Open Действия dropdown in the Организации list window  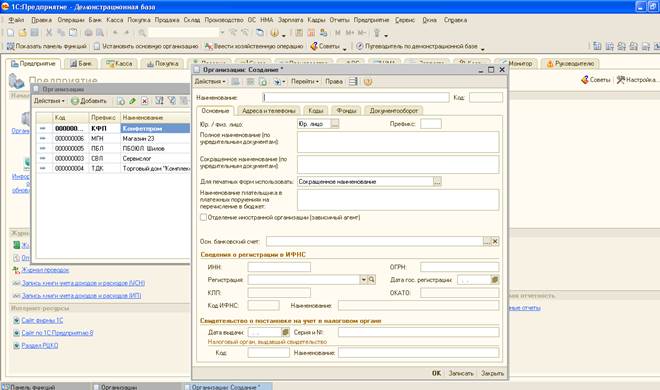click(49, 101)
